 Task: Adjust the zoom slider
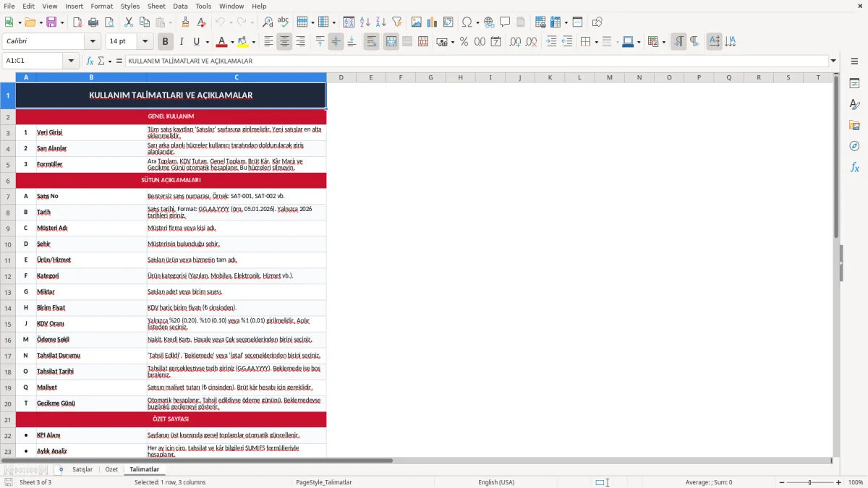(810, 482)
